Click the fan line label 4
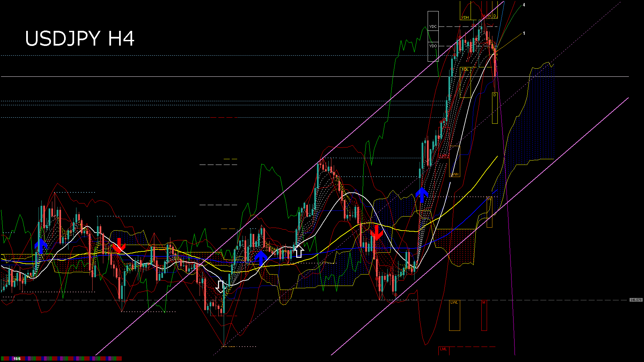The height and width of the screenshot is (362, 644). point(524,5)
